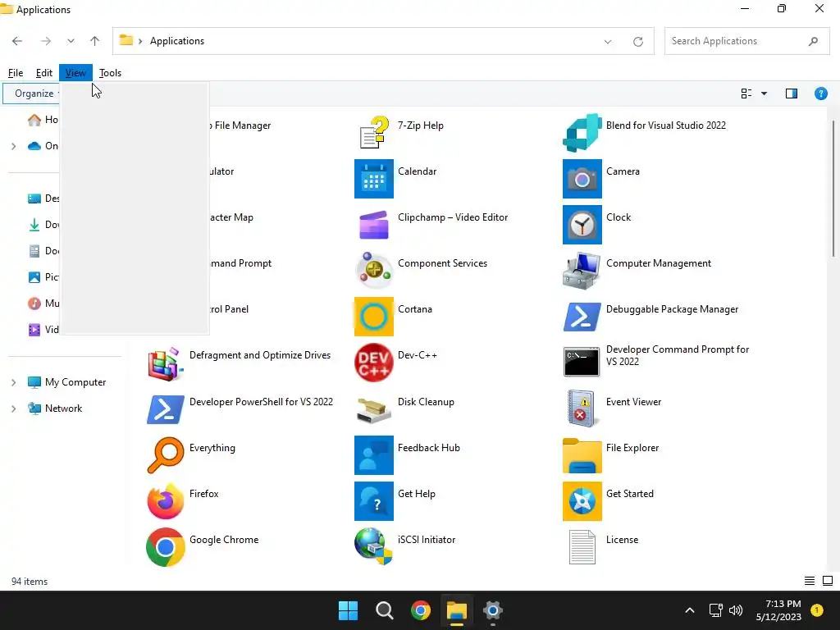Open the 7-Zip Help icon
Image resolution: width=840 pixels, height=630 pixels.
373,133
